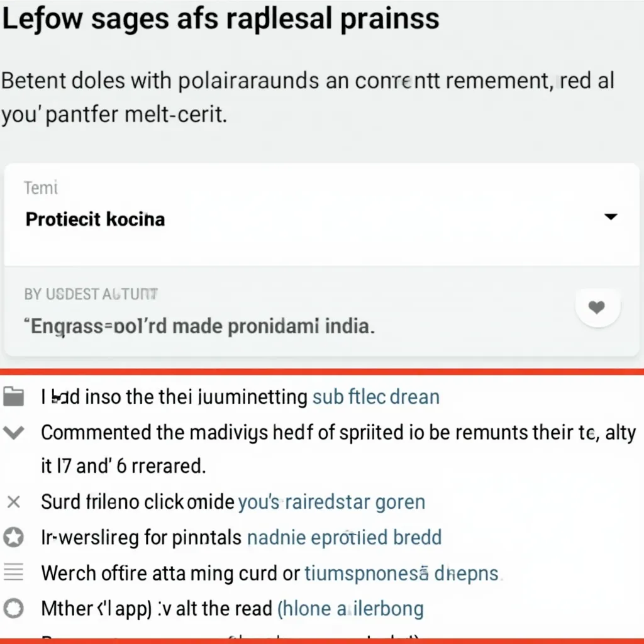Click the 'Surd frileno click omide' text
This screenshot has width=644, height=644.
click(x=138, y=502)
